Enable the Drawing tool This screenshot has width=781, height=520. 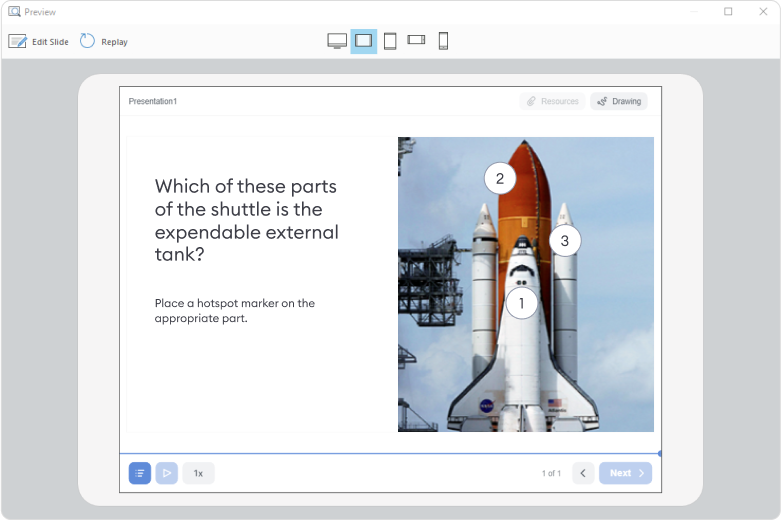coord(619,101)
